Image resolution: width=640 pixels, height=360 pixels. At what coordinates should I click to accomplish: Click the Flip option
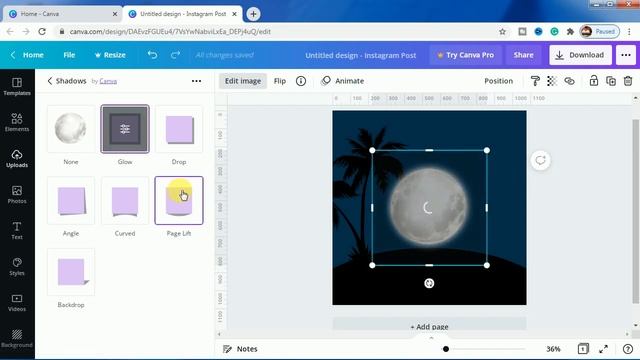(280, 81)
